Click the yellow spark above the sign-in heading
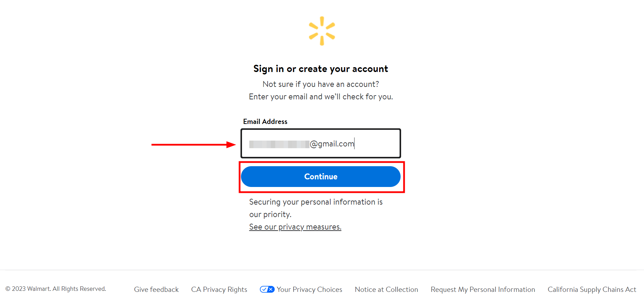644x295 pixels. pos(321,30)
